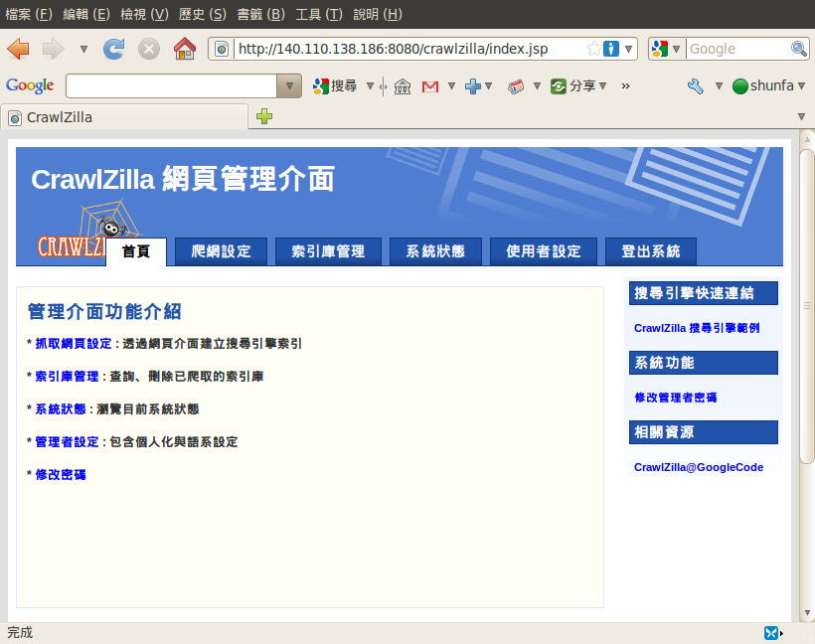Select the 首頁 tab

click(136, 251)
